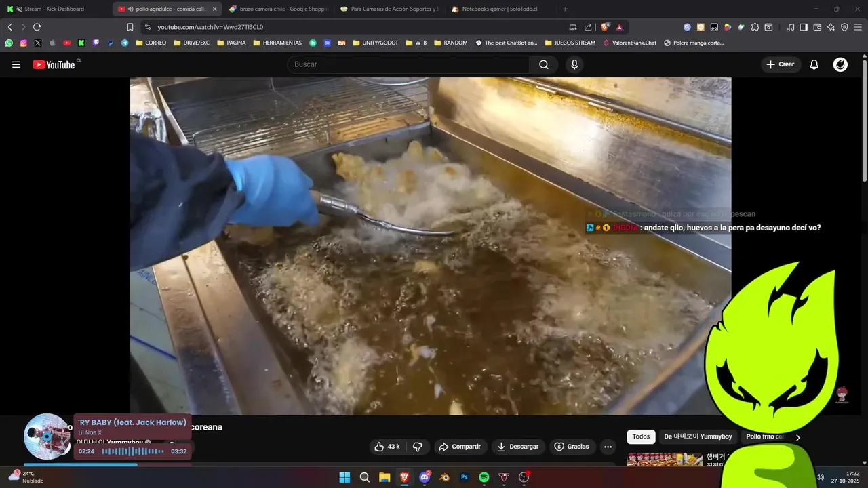Screen dimensions: 868x488
Task: Reload the page
Action: [x=37, y=27]
